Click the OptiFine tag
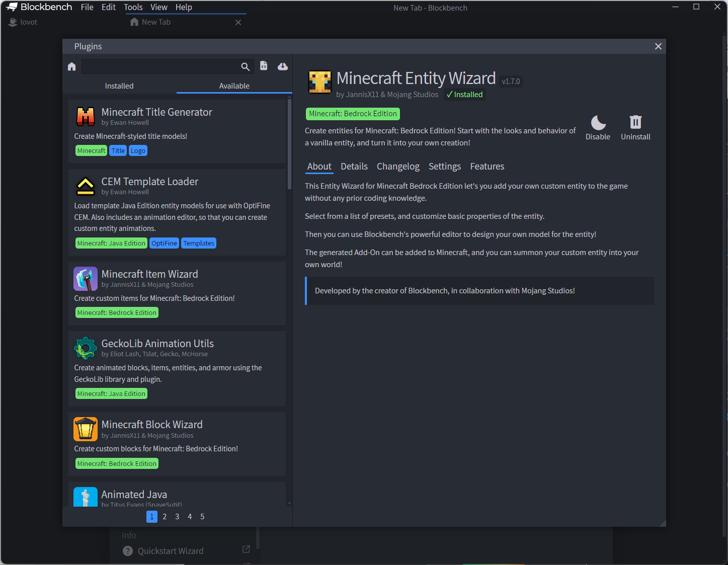Viewport: 728px width, 565px height. point(164,244)
